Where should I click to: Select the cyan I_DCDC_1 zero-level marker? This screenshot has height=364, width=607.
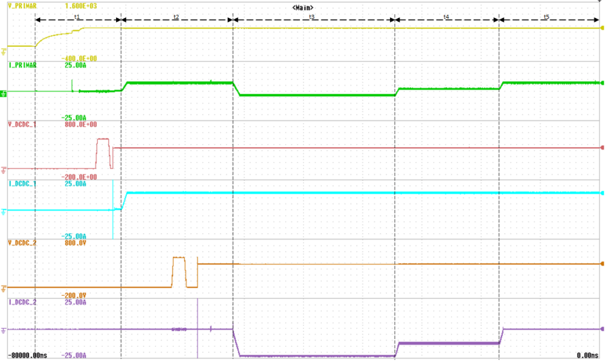click(4, 210)
